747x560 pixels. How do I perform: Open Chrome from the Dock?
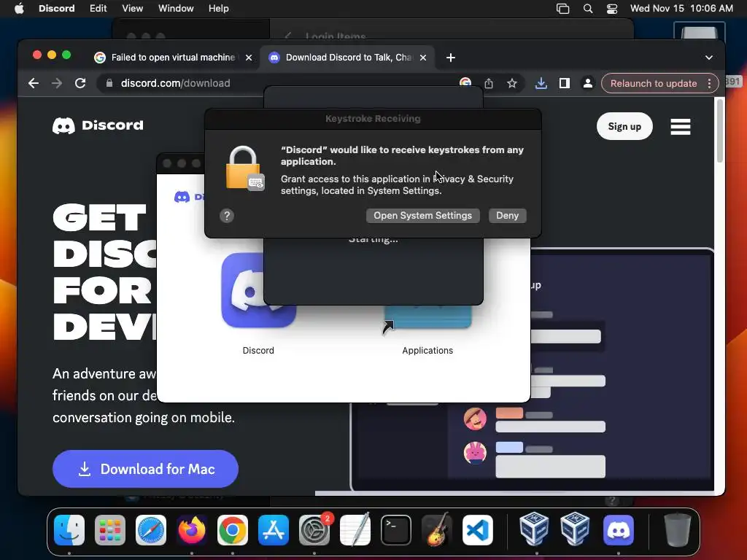[233, 530]
